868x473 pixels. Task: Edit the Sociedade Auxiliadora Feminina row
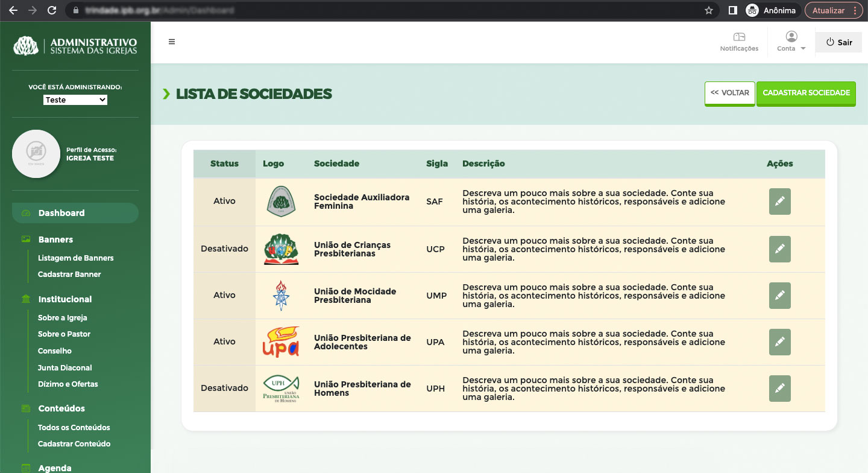coord(779,202)
